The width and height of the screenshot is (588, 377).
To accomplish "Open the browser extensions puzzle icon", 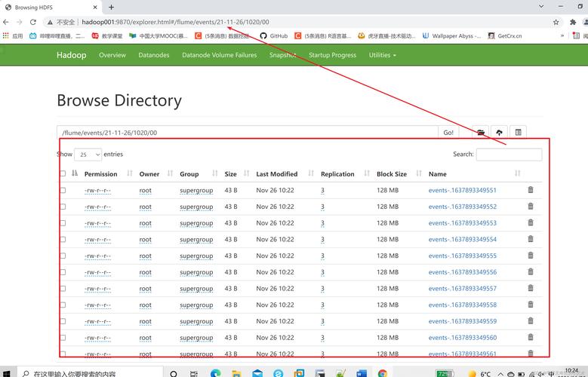I will (x=573, y=22).
